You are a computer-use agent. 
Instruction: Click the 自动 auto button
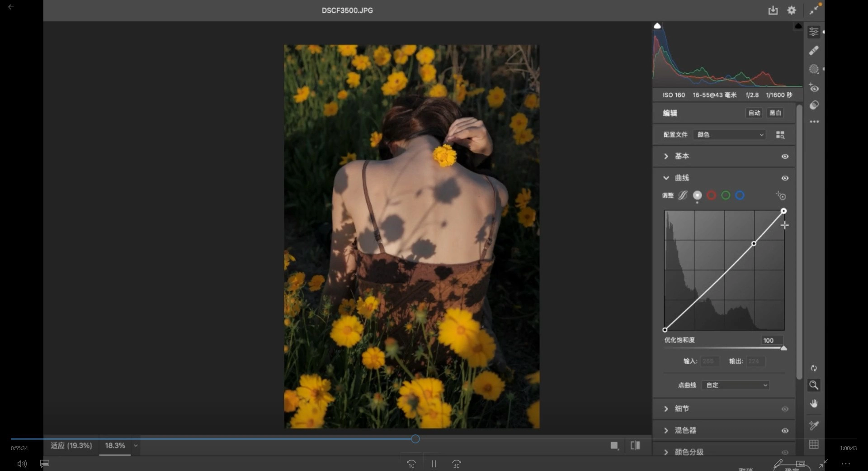click(755, 113)
